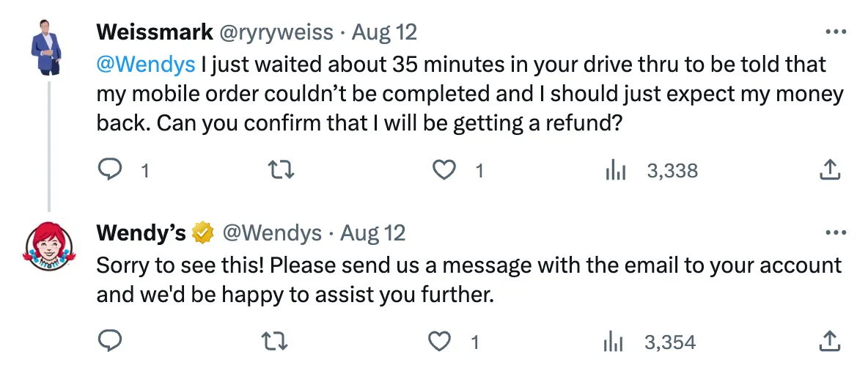Image resolution: width=868 pixels, height=371 pixels.
Task: Share the Wendy's reply tweet
Action: tap(828, 342)
